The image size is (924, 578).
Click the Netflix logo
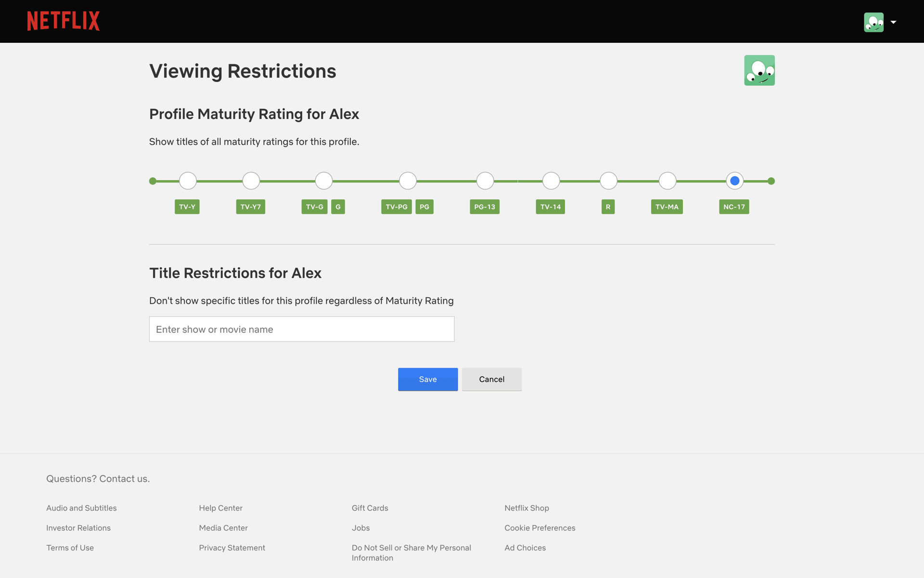64,21
